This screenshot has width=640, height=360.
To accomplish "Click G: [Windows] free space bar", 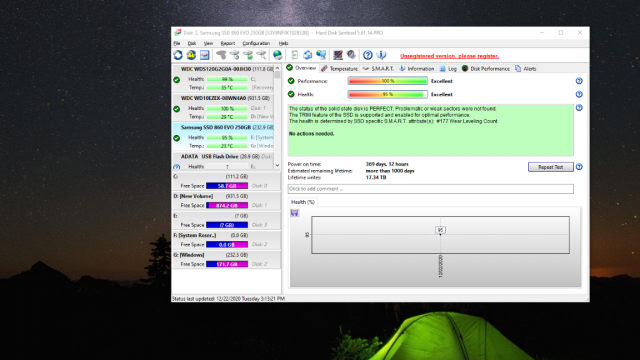I will pyautogui.click(x=227, y=264).
